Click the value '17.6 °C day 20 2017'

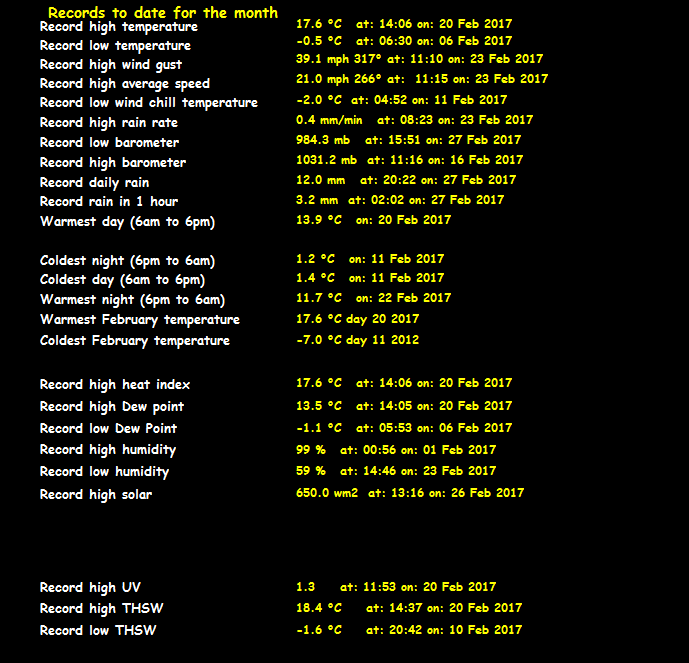click(x=358, y=319)
